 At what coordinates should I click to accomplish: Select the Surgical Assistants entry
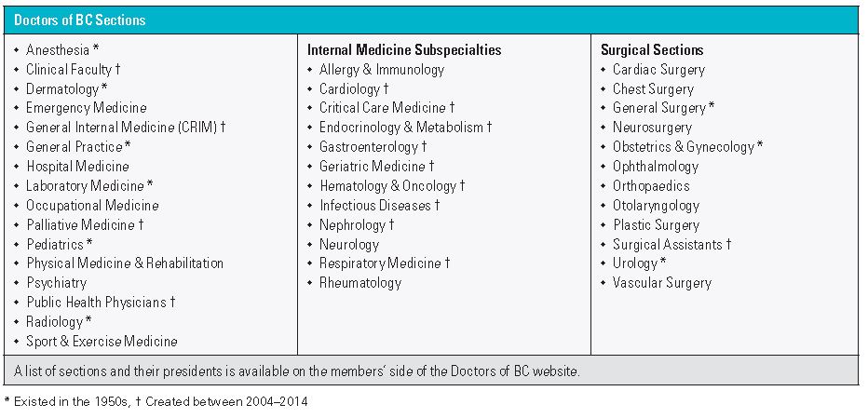tap(667, 244)
